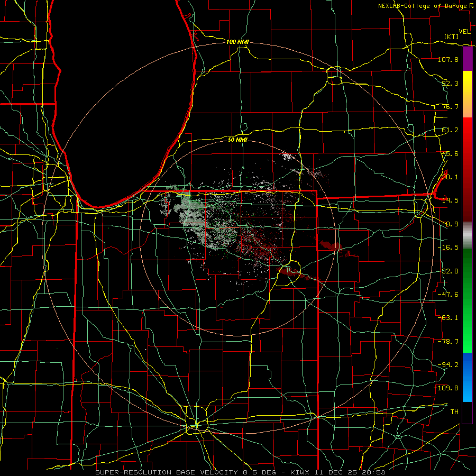Viewport: 476px width, 476px height.
Task: Click the -16.5 velocity scale value
Action: click(448, 248)
